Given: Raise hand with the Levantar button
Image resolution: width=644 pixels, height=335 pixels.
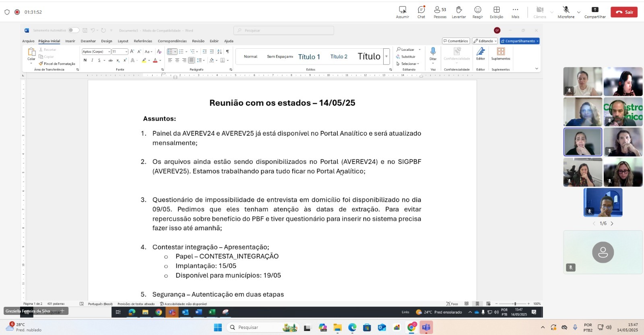Looking at the screenshot, I should click(459, 12).
